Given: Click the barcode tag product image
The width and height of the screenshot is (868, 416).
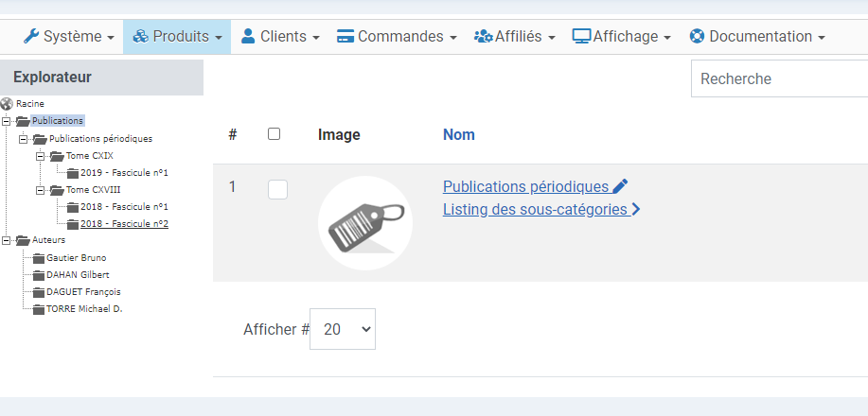Looking at the screenshot, I should tap(364, 223).
